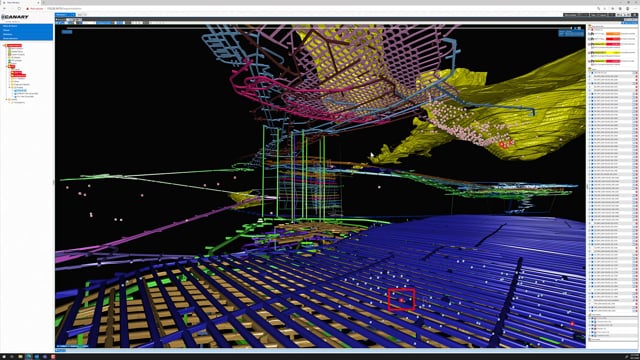Image resolution: width=640 pixels, height=360 pixels.
Task: Select the blue-highlighted item in the sidebar tree
Action: point(21,91)
